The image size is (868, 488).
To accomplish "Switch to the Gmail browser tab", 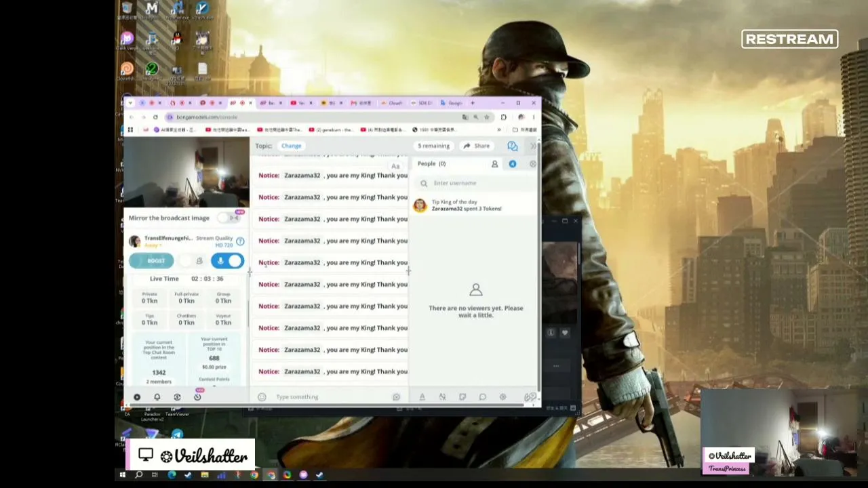I will (359, 103).
